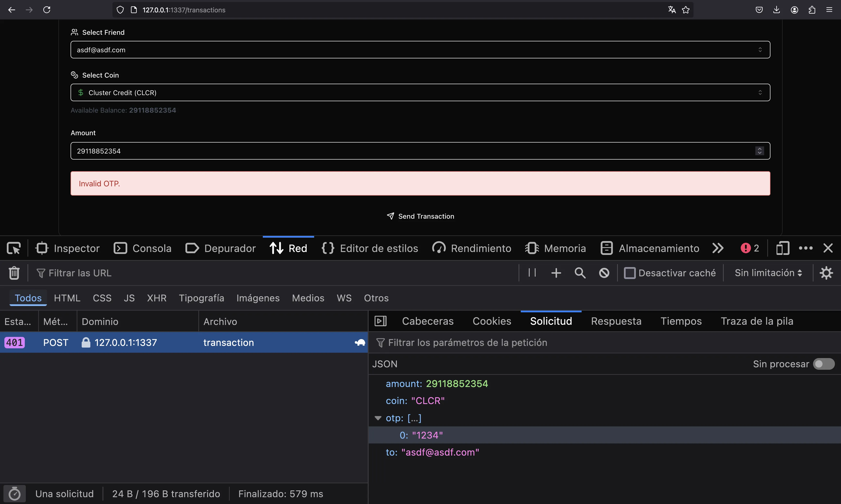Click the Amount stepper arrows
Image resolution: width=841 pixels, height=504 pixels.
coord(759,151)
